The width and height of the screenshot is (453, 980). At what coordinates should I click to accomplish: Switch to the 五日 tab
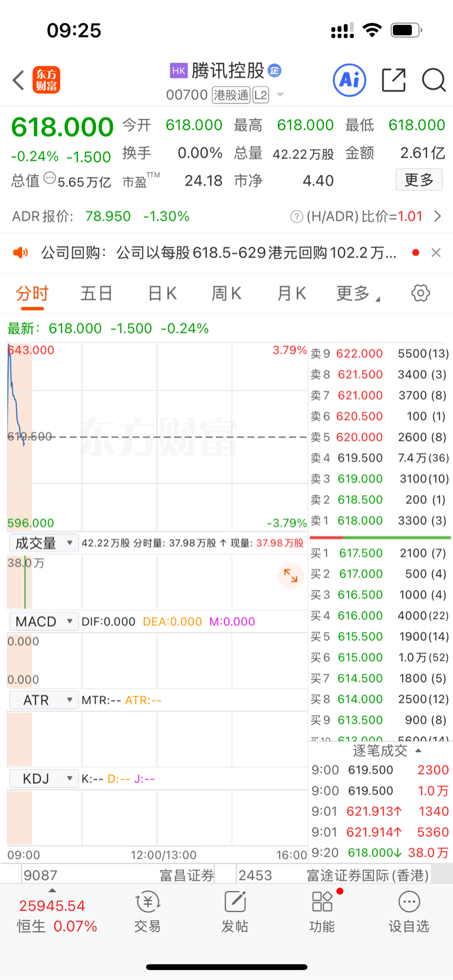(x=96, y=293)
